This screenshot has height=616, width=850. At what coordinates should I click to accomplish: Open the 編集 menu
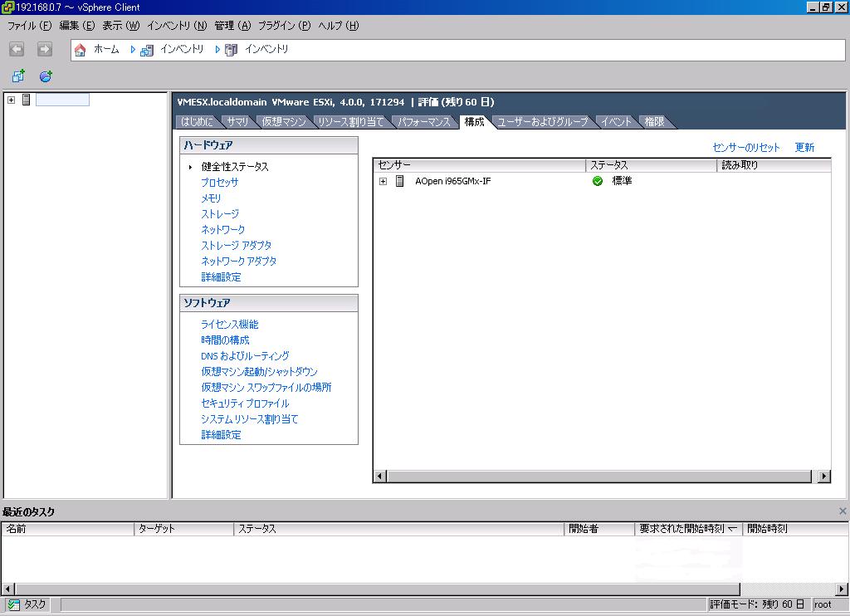(x=77, y=26)
